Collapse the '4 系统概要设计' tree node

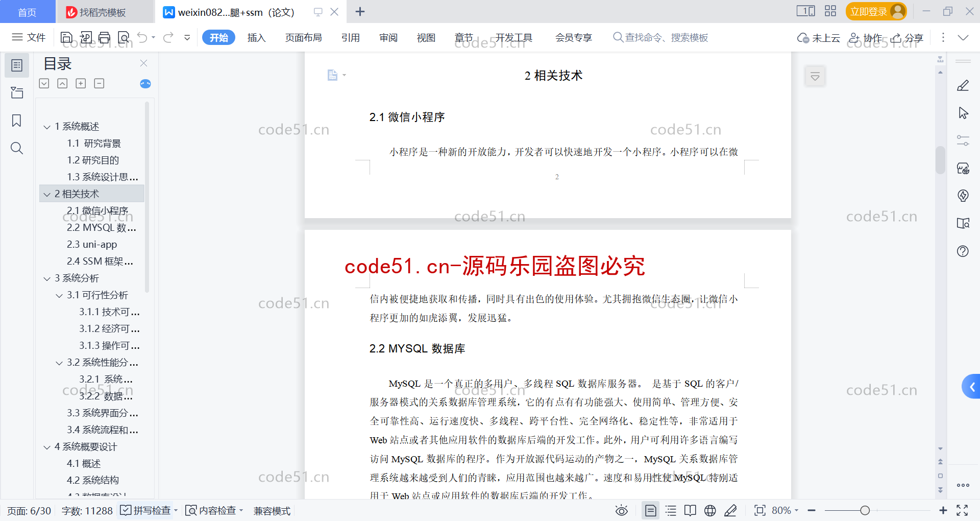pyautogui.click(x=47, y=447)
